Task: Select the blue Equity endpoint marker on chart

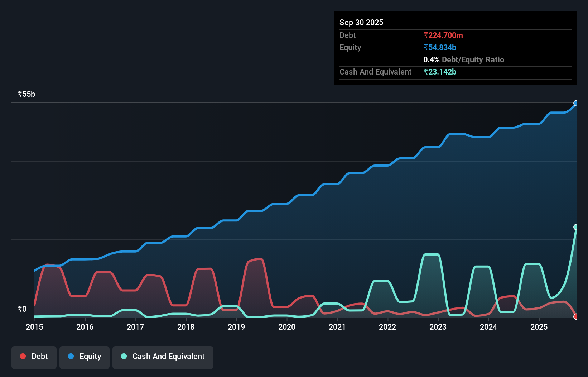Action: pos(576,103)
